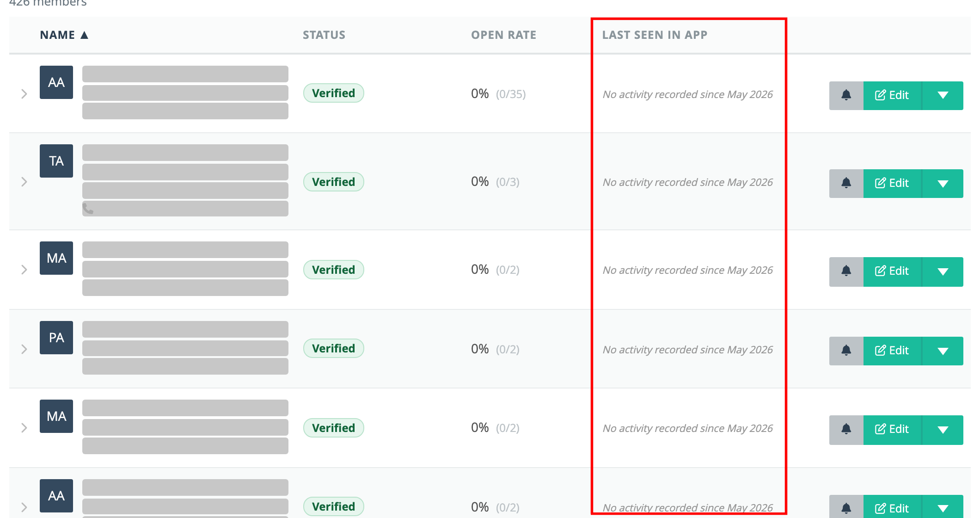
Task: Click Edit in the PA member row
Action: (892, 351)
